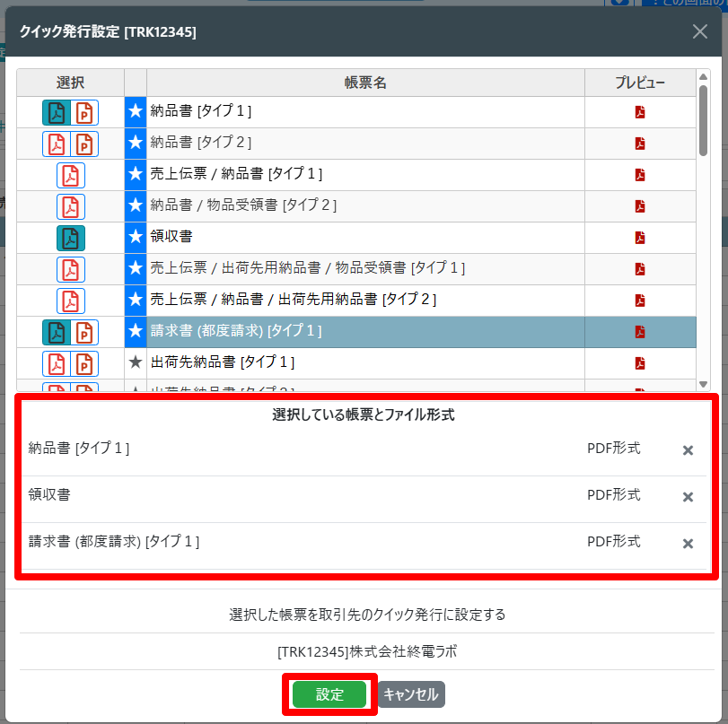Click the 帳票名 column header
Viewport: 728px width, 724px height.
[x=365, y=83]
